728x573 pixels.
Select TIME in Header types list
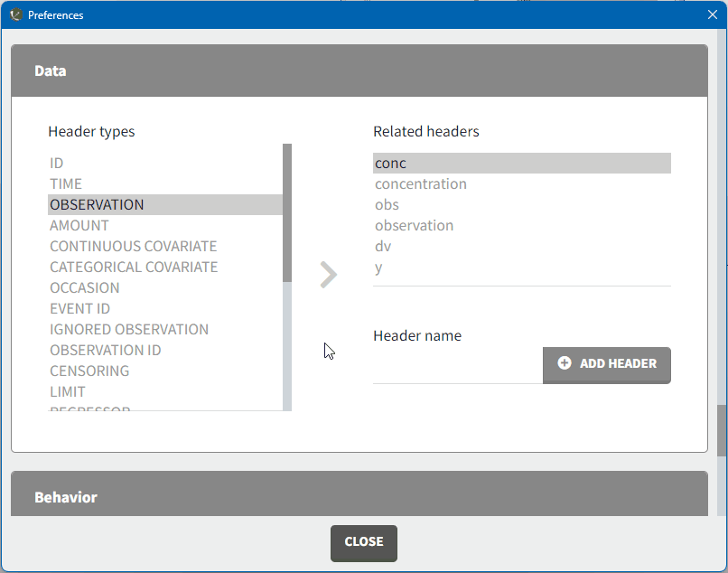(66, 184)
